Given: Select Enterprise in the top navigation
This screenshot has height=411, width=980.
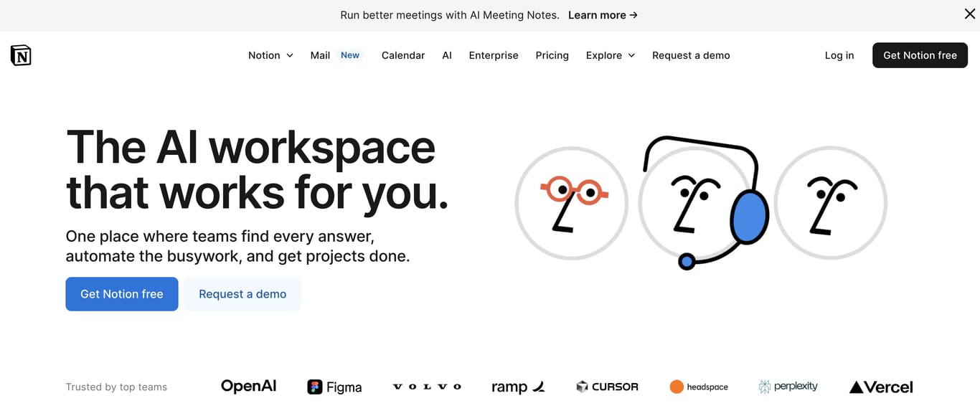Looking at the screenshot, I should (x=494, y=55).
